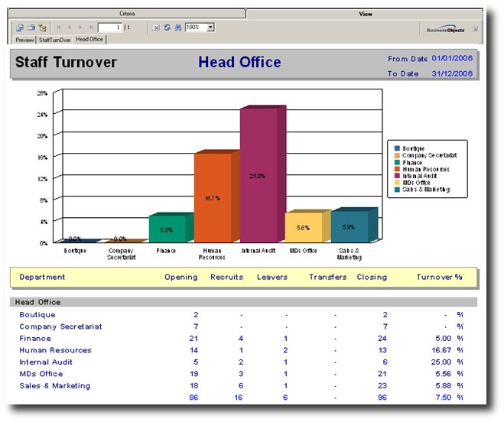Click the Finance department row link
This screenshot has height=422, width=504.
pos(35,339)
